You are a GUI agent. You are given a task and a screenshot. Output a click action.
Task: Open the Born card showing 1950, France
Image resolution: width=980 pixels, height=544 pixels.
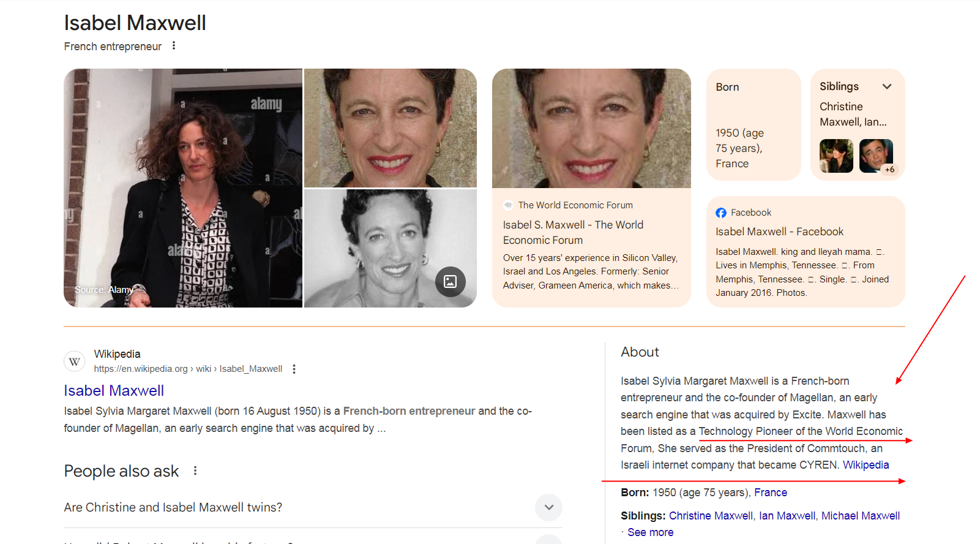point(754,124)
